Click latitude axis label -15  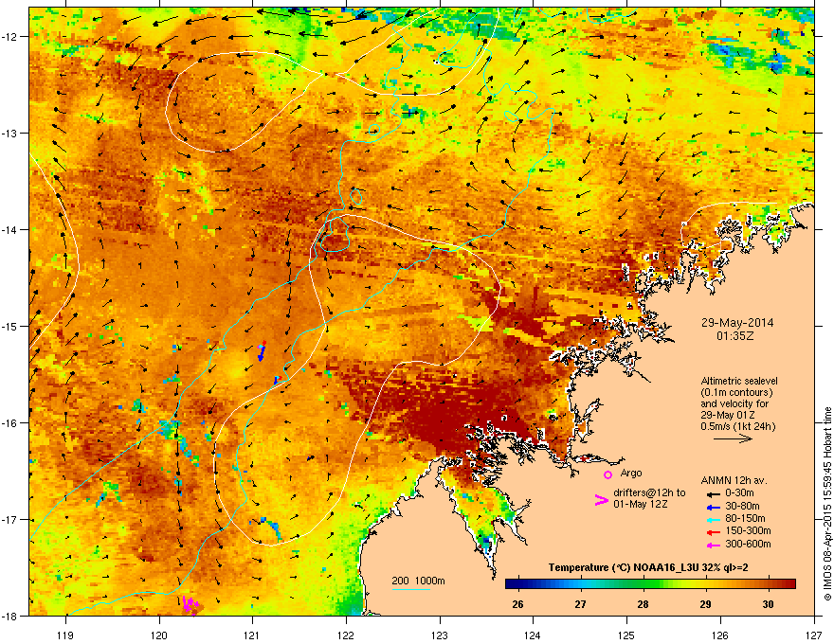point(10,326)
